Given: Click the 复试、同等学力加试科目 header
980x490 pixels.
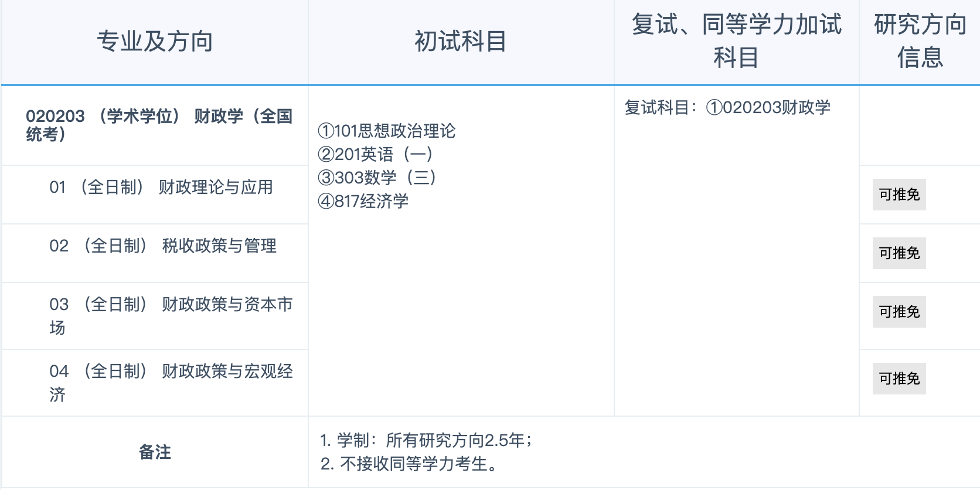Looking at the screenshot, I should point(736,41).
